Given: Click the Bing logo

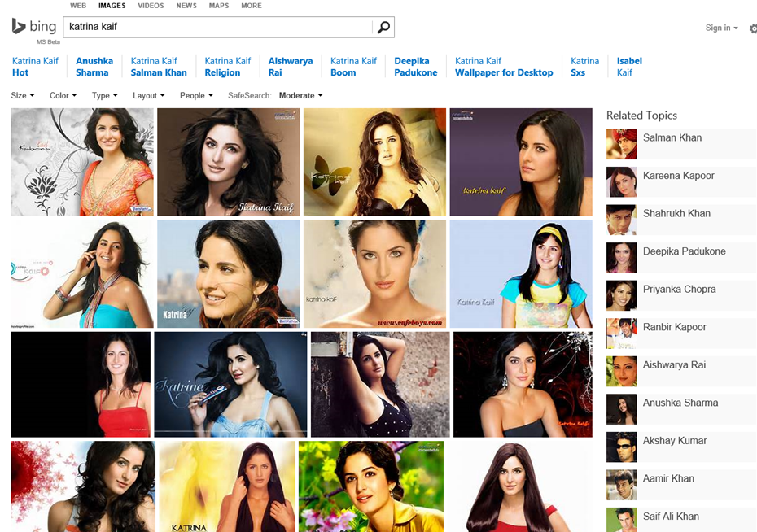Looking at the screenshot, I should pyautogui.click(x=34, y=27).
